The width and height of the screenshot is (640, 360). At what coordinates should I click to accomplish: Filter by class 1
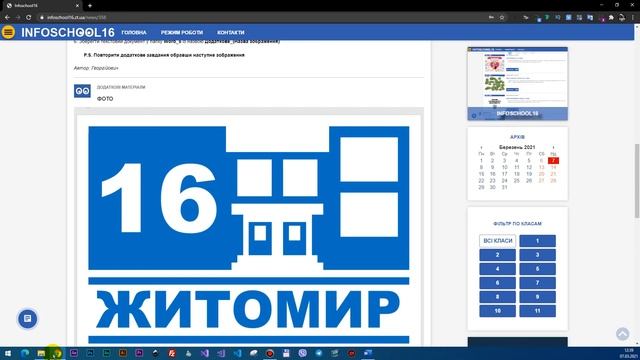click(537, 241)
